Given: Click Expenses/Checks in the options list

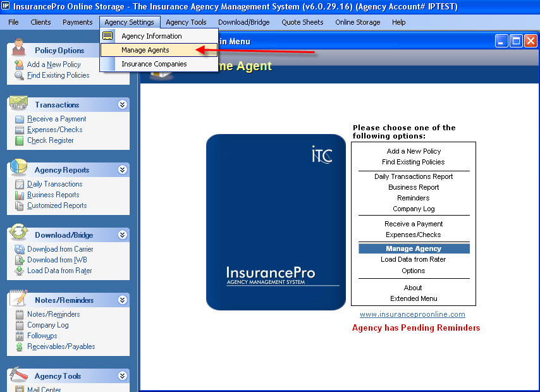Looking at the screenshot, I should click(x=414, y=235).
